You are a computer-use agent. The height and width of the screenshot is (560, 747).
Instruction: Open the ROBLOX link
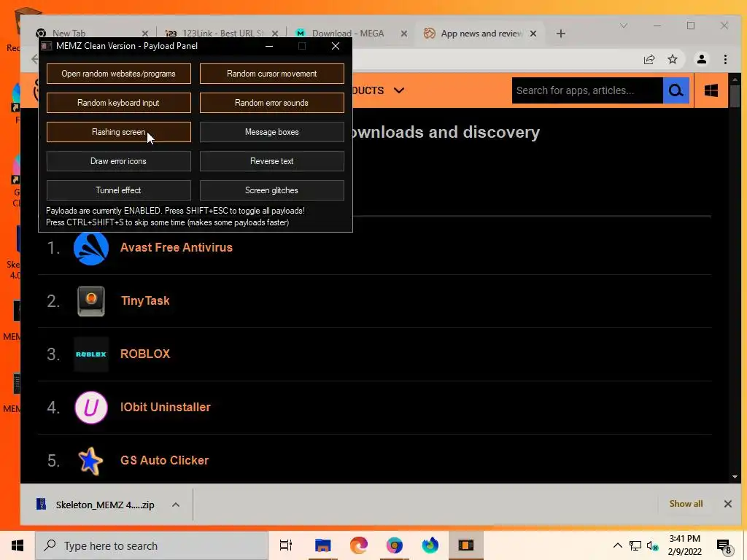pos(145,354)
